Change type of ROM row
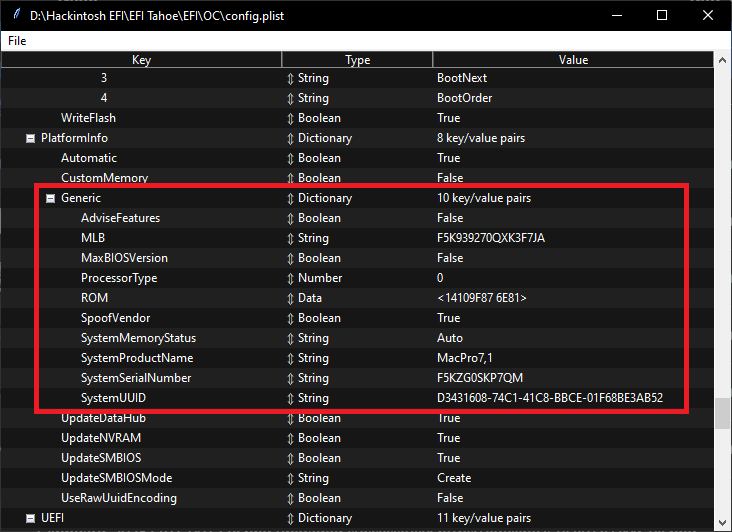Viewport: 732px width, 532px height. tap(290, 299)
